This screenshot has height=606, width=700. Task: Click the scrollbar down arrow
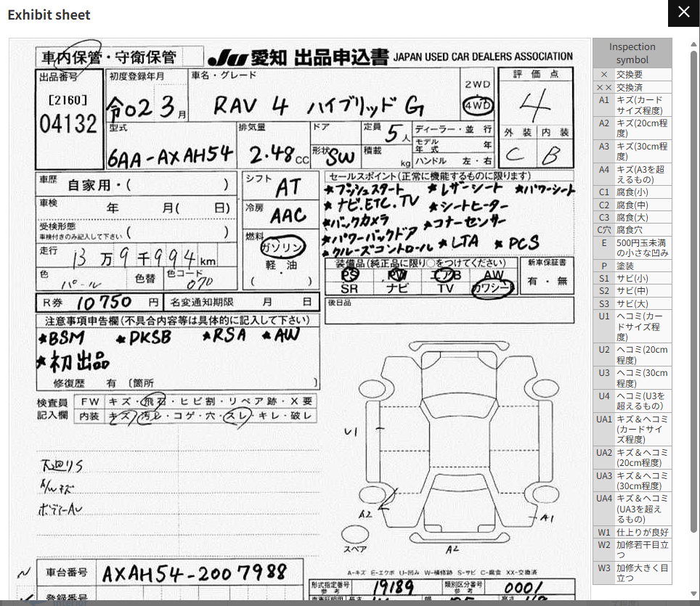(x=693, y=594)
